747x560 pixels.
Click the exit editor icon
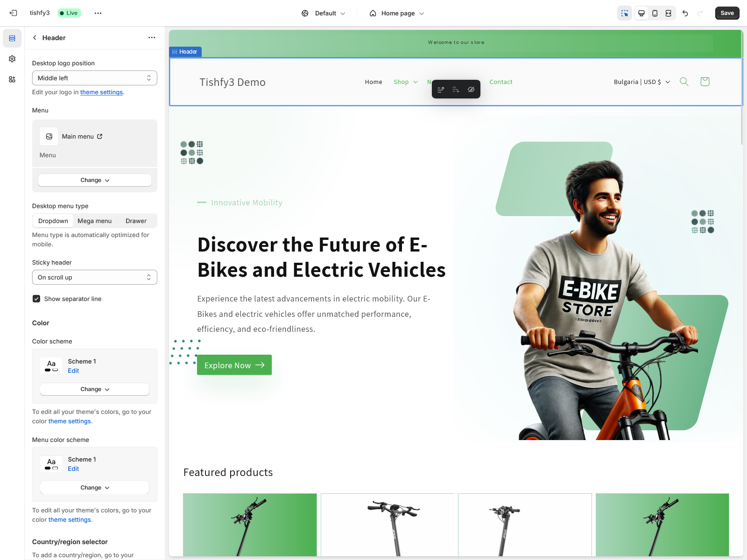[13, 13]
